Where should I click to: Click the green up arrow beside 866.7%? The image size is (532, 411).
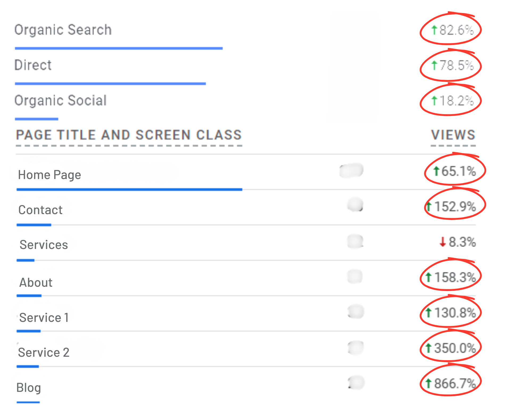point(428,383)
